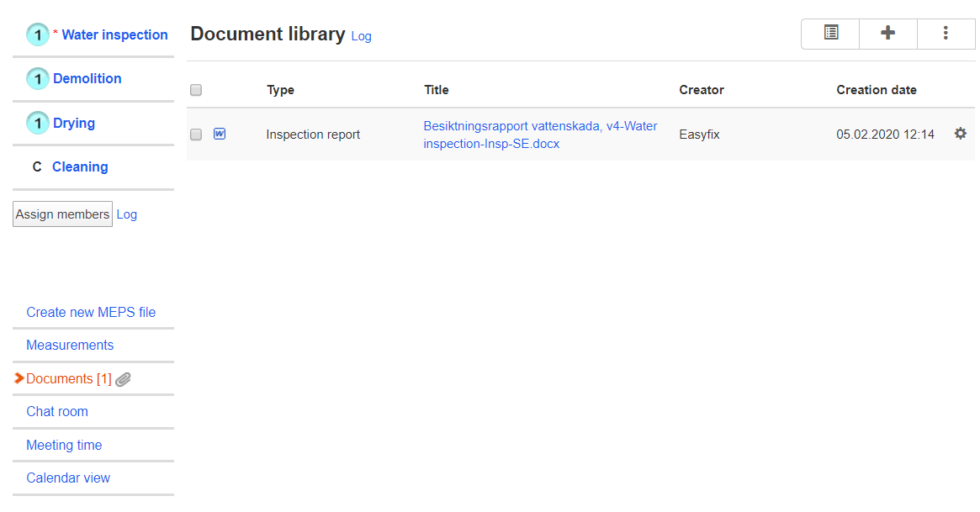Click the Word file icon in document row
The image size is (980, 512).
220,134
